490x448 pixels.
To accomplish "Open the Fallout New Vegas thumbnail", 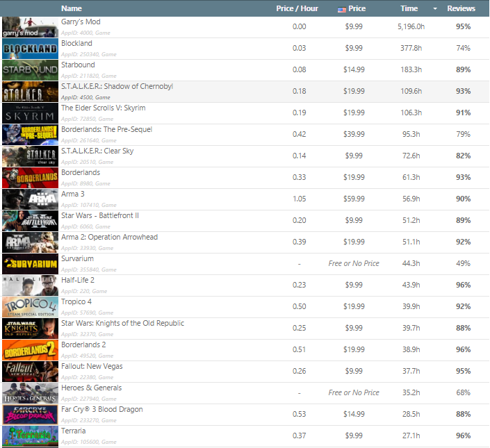I will [x=30, y=372].
